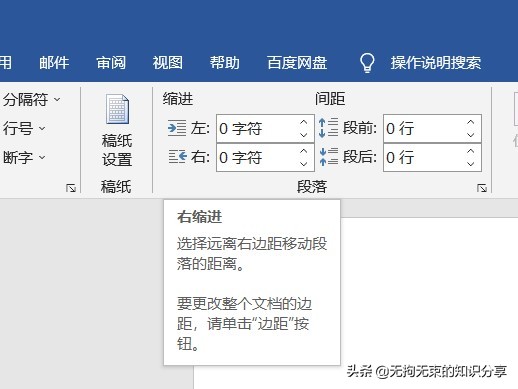Decrease right indent with down arrow
This screenshot has width=518, height=389.
tap(303, 164)
